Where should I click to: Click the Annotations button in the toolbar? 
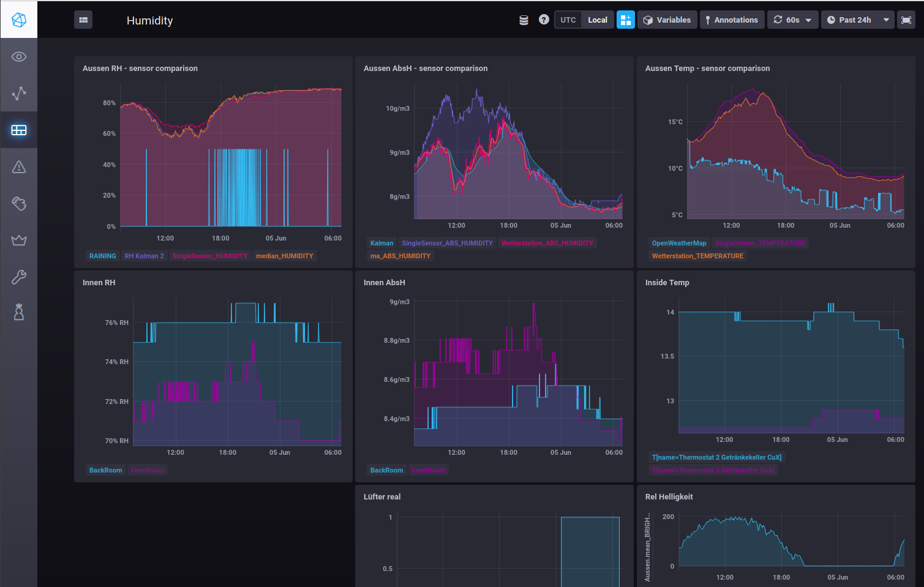(x=732, y=19)
